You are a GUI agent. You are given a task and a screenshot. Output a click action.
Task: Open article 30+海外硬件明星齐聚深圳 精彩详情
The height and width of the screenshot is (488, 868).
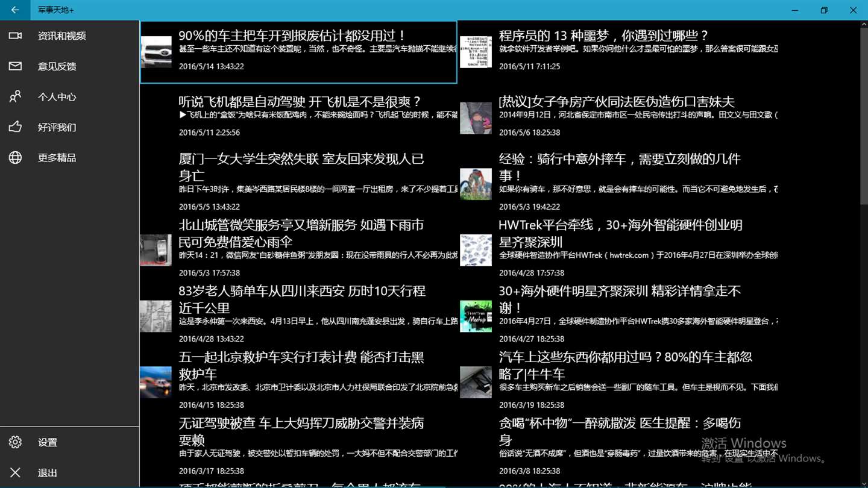pyautogui.click(x=618, y=316)
